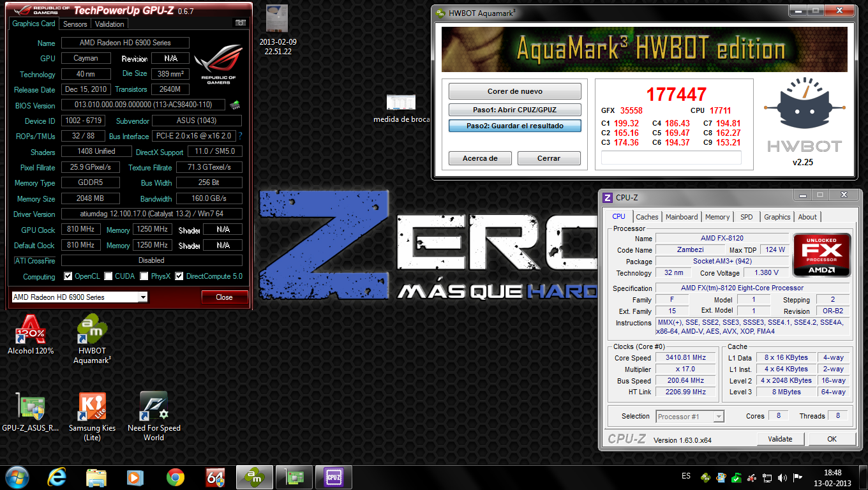Switch to the Validation tab in GPU-Z
868x490 pixels.
pos(109,24)
